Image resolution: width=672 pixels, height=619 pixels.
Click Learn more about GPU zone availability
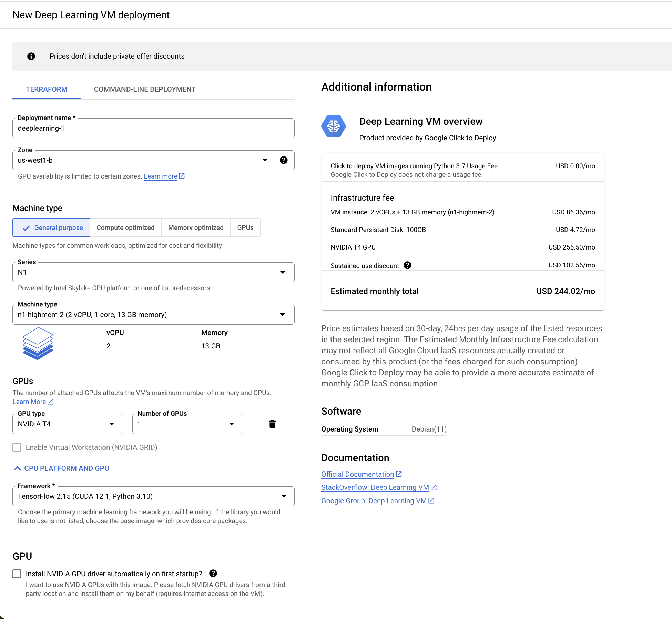161,176
